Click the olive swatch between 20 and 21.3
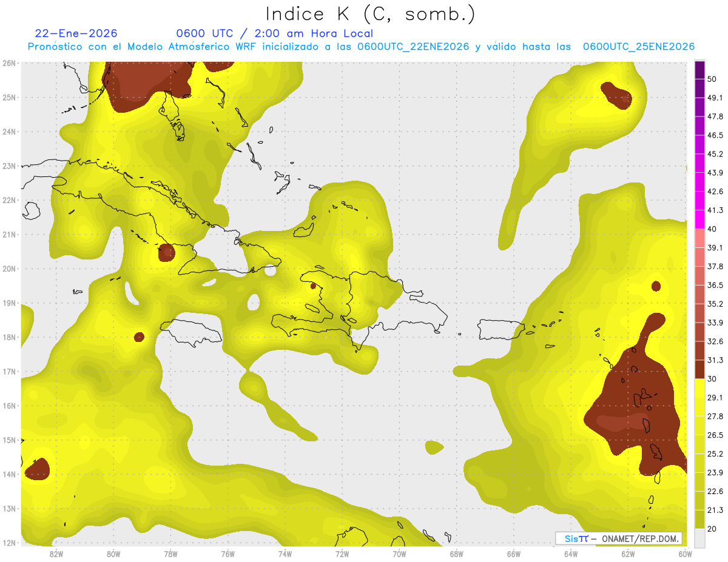This screenshot has height=562, width=728. pyautogui.click(x=699, y=519)
